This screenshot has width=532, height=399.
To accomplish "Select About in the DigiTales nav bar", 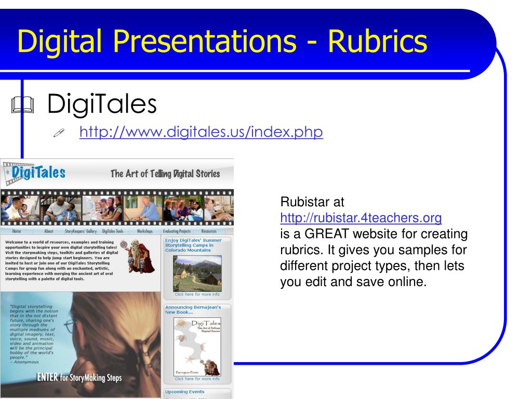I will (x=49, y=231).
